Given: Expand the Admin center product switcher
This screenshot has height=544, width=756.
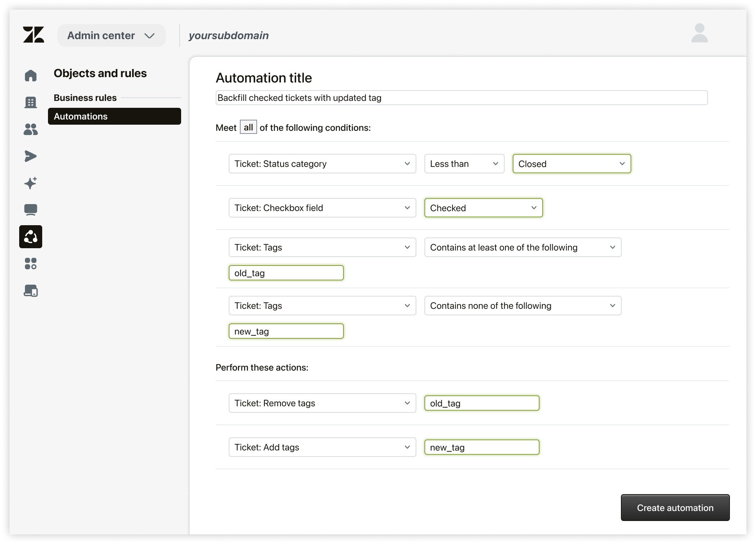Looking at the screenshot, I should click(x=112, y=35).
